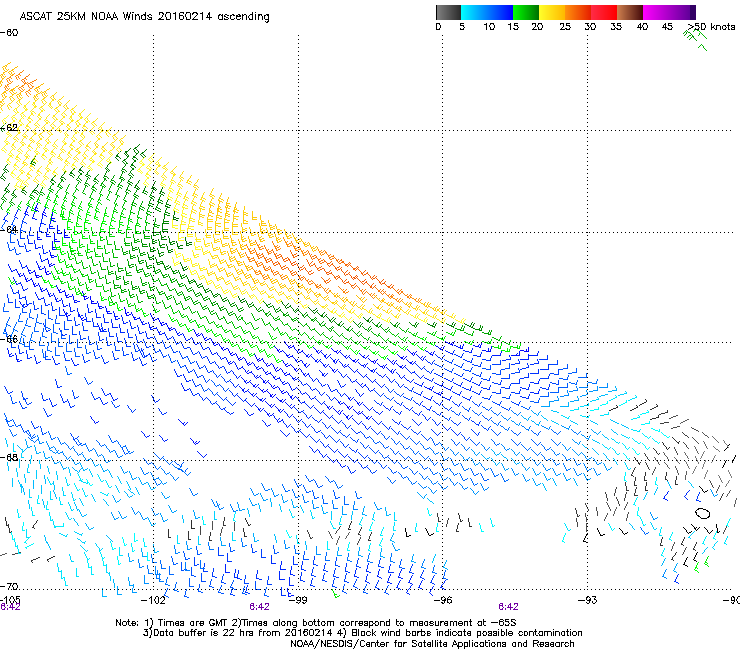Click the -105 longitude axis label
Image resolution: width=740 pixels, height=650 pixels.
coord(10,600)
